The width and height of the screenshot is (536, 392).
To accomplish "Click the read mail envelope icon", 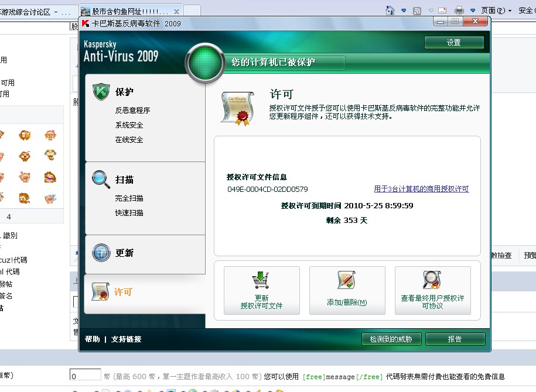I will [442, 11].
